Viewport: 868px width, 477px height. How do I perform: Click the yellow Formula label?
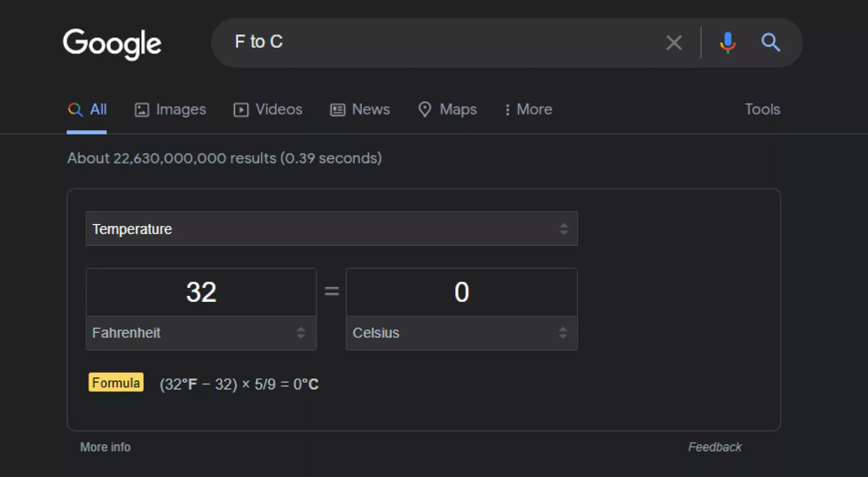pyautogui.click(x=116, y=383)
